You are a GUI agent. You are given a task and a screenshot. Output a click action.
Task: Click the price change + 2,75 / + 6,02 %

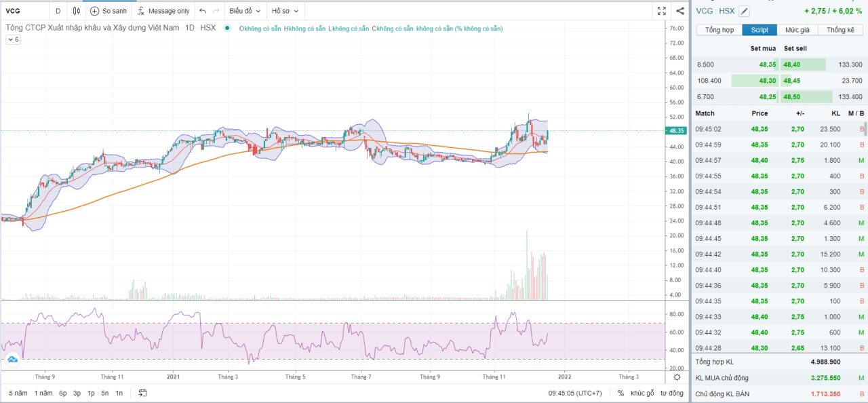(x=833, y=11)
